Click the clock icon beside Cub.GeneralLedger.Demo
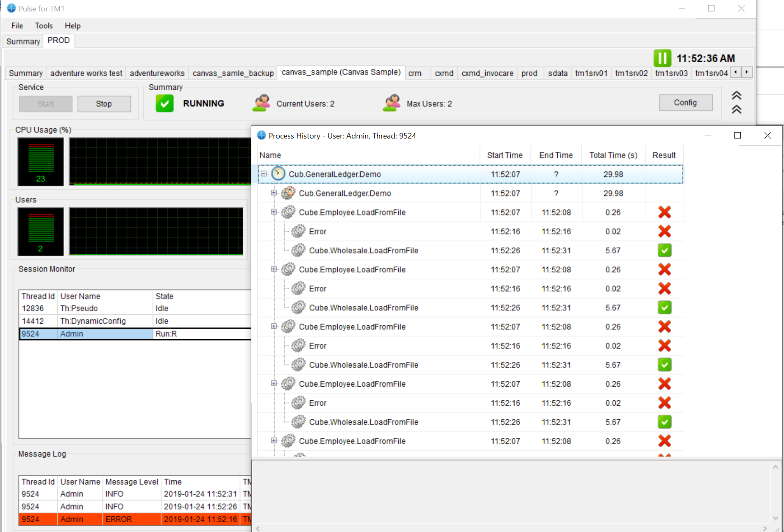 (x=278, y=174)
